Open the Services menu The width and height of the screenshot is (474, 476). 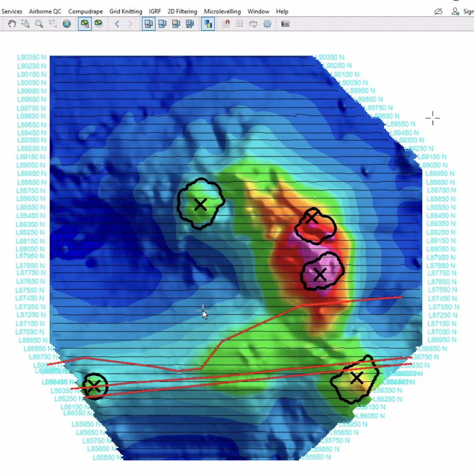coord(12,11)
